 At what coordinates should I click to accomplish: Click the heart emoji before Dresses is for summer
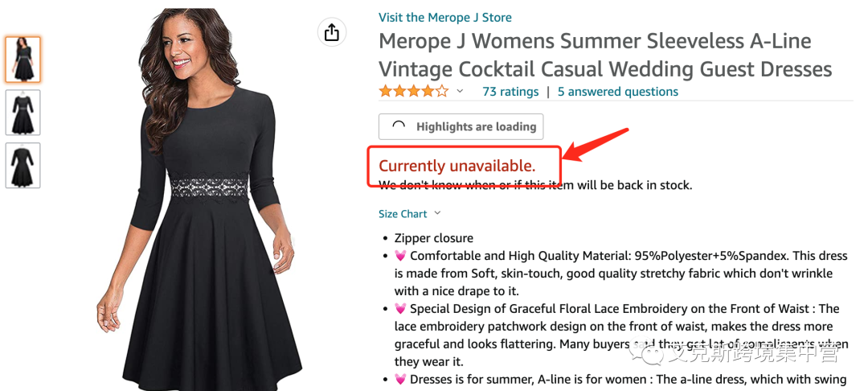click(400, 380)
